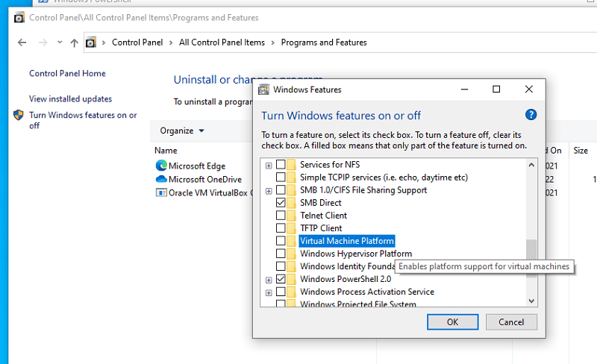Expand the Services for NFS tree node

269,166
